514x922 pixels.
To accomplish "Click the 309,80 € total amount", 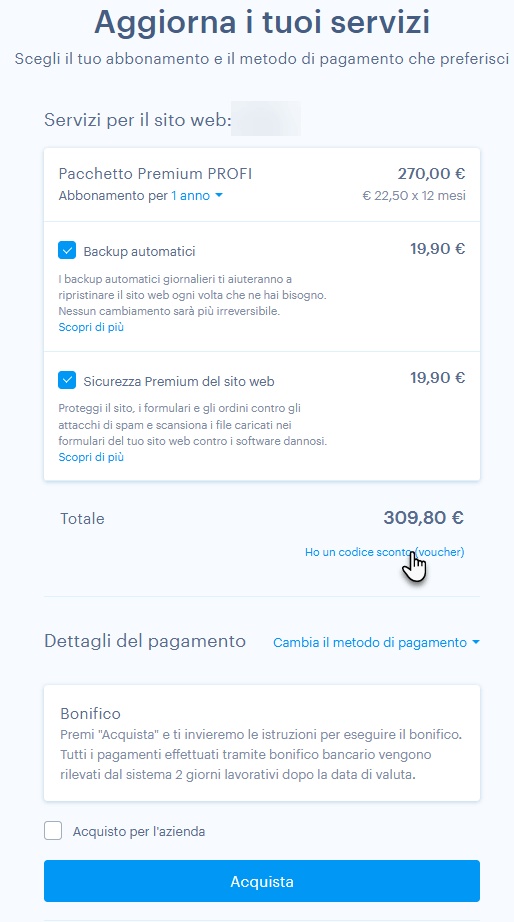I will (x=423, y=518).
